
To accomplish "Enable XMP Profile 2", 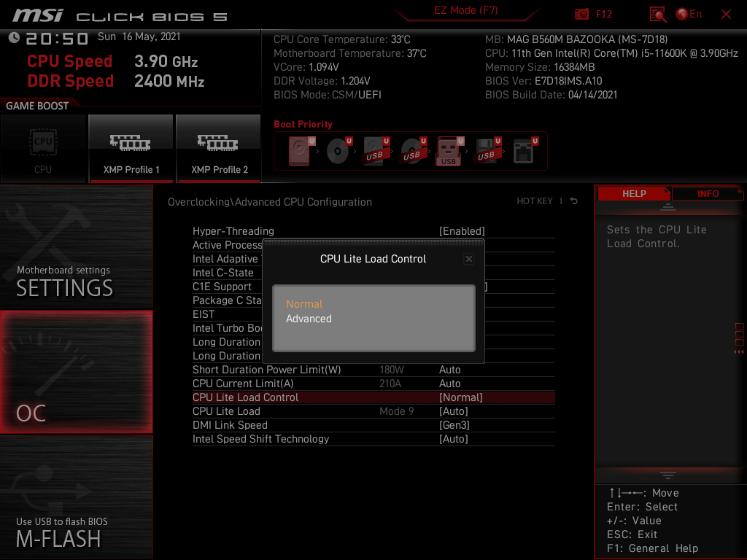I will click(x=219, y=149).
